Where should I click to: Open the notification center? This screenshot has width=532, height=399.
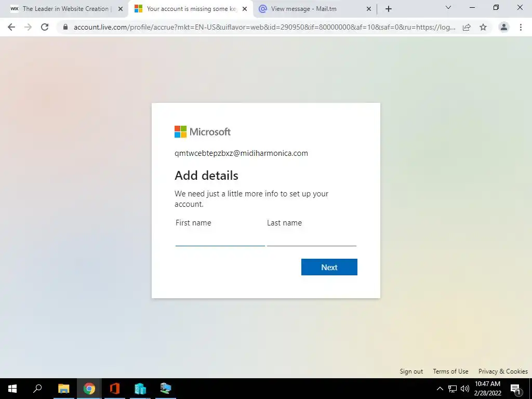click(515, 389)
